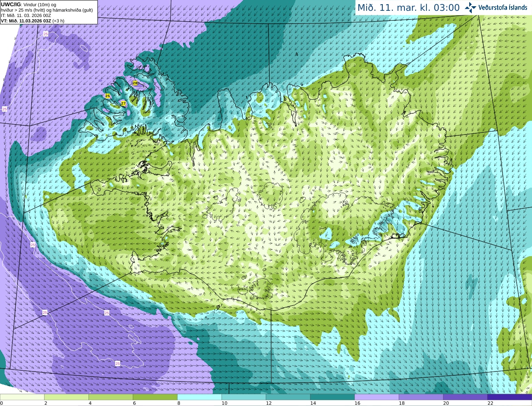Click the legend scale number 8

[x=179, y=403]
